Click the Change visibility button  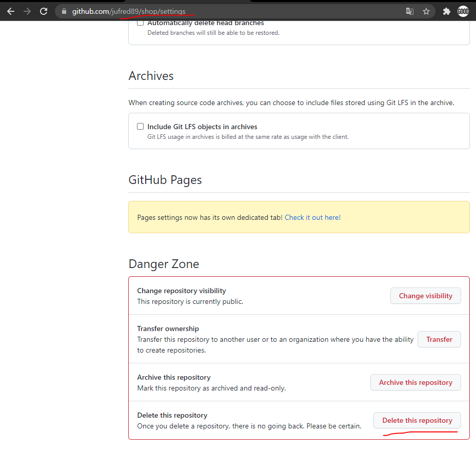pos(426,296)
